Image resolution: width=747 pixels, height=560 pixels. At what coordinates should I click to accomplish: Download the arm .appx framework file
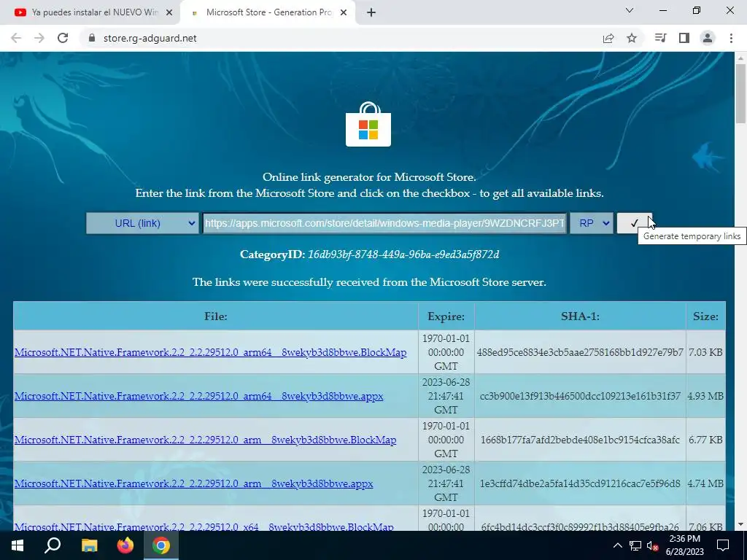pyautogui.click(x=193, y=484)
